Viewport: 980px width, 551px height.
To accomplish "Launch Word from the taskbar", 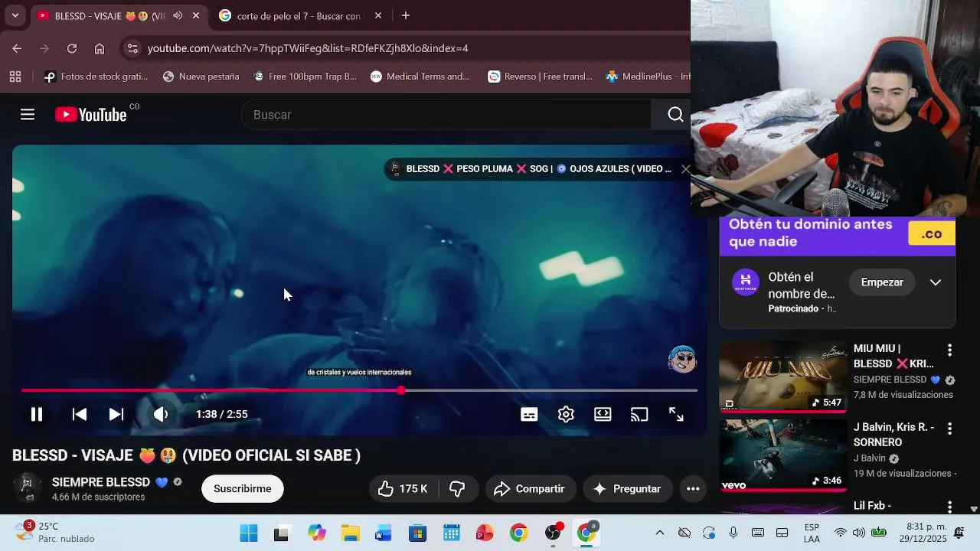I will 384,533.
